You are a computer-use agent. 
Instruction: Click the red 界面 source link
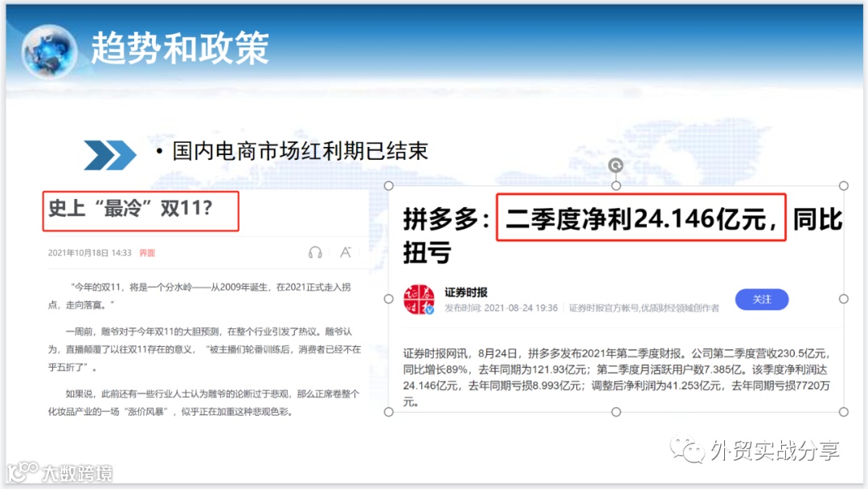tap(147, 253)
